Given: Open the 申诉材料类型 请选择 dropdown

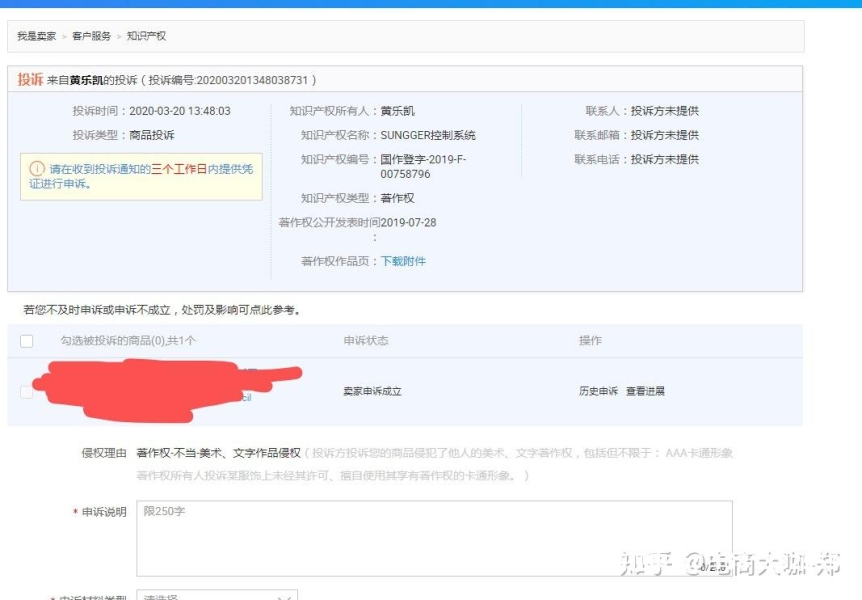Looking at the screenshot, I should click(217, 596).
